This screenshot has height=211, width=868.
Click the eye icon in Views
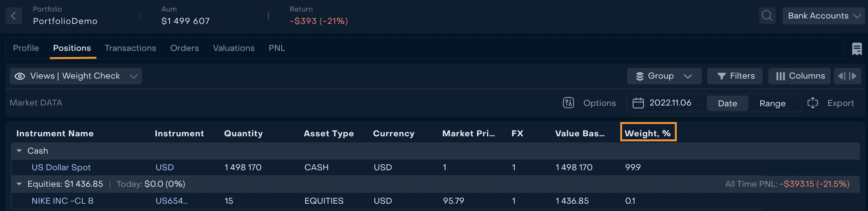point(20,76)
